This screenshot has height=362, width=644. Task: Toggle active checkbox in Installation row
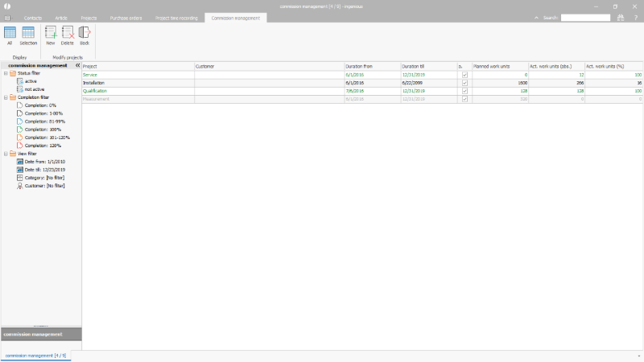coord(464,83)
